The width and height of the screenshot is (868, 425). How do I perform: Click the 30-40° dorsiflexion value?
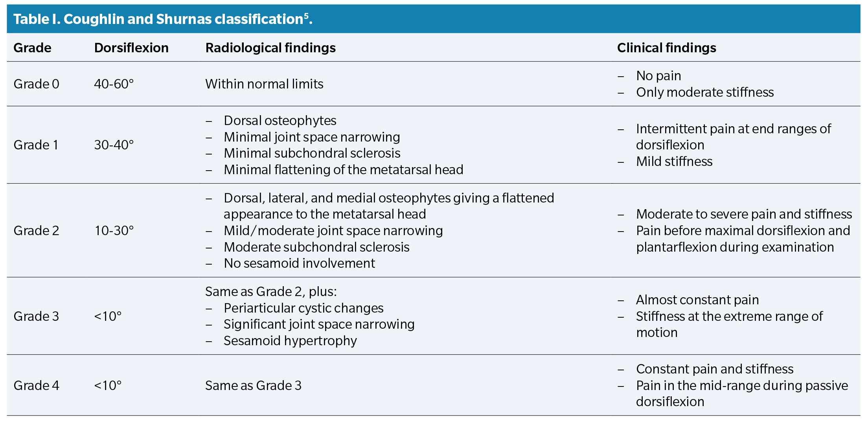click(x=114, y=145)
